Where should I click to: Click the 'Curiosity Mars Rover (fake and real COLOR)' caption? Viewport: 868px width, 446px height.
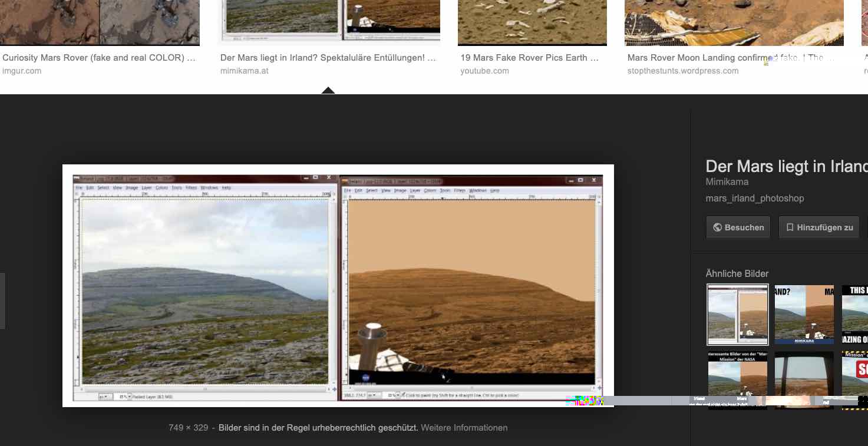point(99,58)
